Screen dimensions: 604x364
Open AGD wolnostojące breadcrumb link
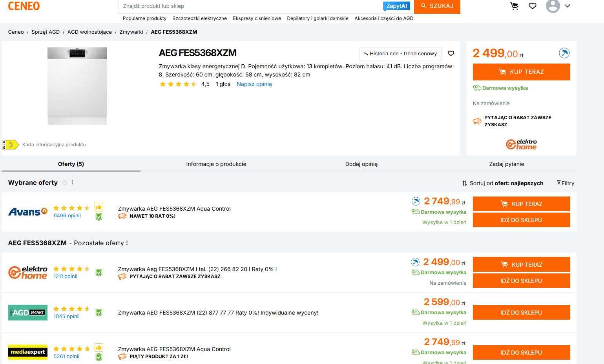pyautogui.click(x=89, y=32)
